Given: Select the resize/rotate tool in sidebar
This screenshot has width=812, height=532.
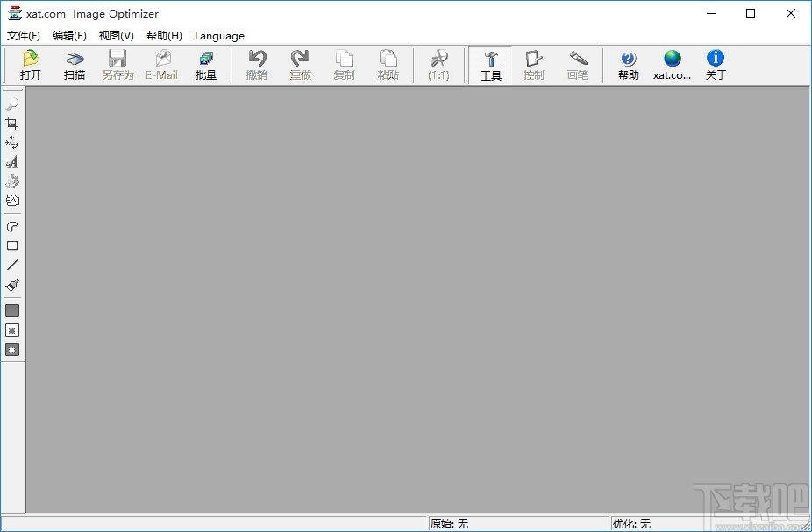Looking at the screenshot, I should 12,142.
